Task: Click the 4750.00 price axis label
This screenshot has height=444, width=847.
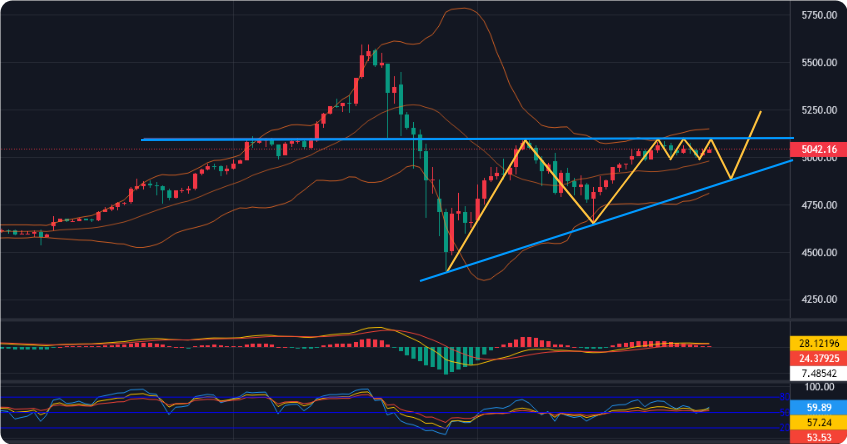Action: tap(817, 205)
